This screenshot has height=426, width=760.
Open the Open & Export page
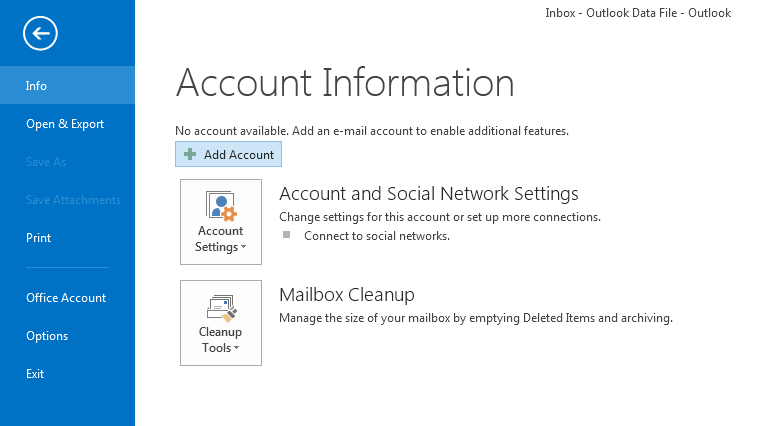[x=67, y=124]
